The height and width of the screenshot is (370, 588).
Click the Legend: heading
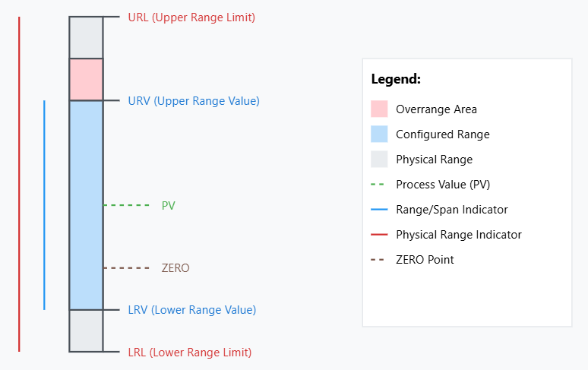(x=396, y=79)
